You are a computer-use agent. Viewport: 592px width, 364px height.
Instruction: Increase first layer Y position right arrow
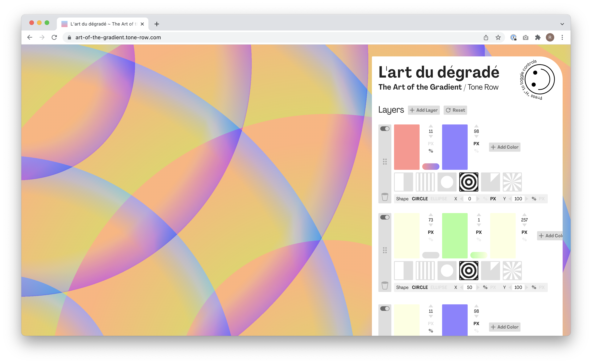[x=527, y=199]
